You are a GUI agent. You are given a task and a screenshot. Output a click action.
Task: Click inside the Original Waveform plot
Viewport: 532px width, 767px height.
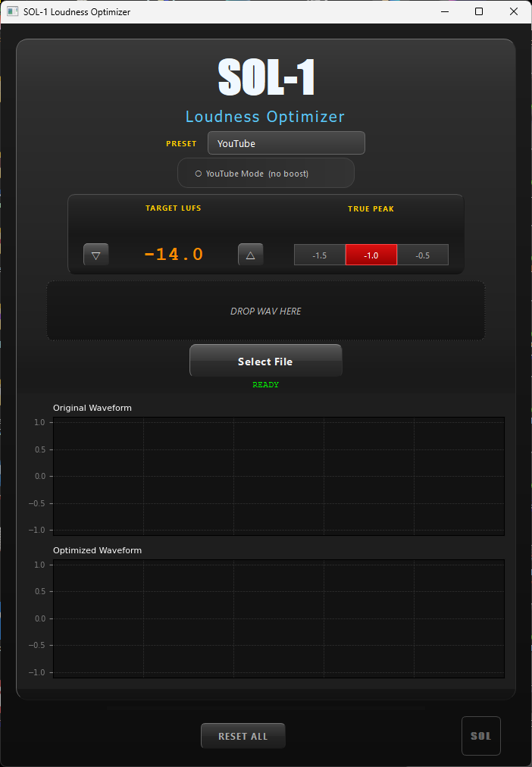click(x=278, y=476)
